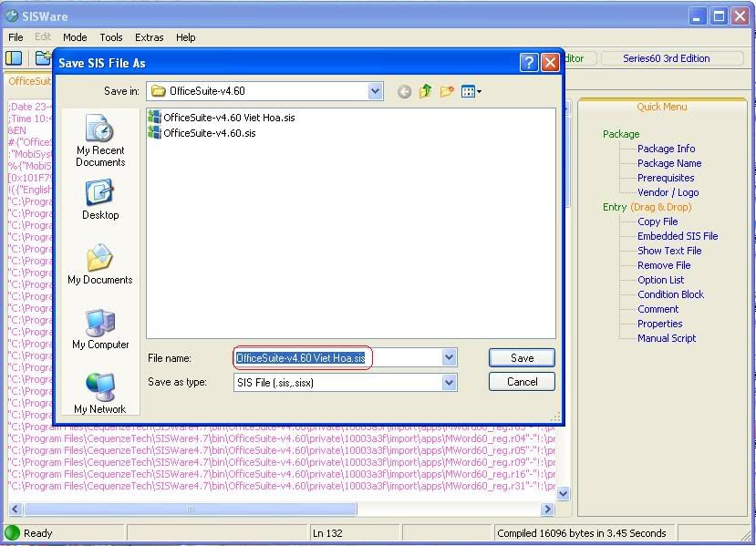The image size is (756, 546).
Task: Click the dialog Help question-mark button
Action: pos(529,63)
